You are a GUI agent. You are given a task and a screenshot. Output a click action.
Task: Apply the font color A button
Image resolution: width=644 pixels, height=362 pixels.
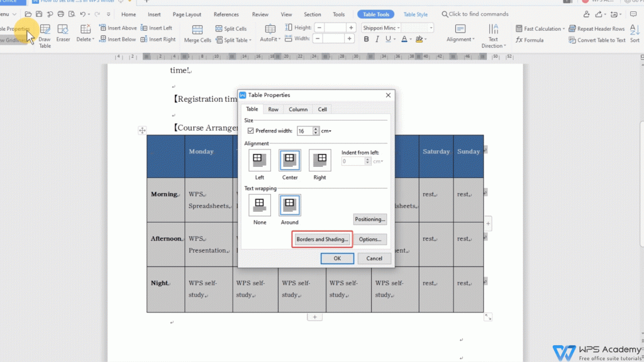(x=404, y=40)
